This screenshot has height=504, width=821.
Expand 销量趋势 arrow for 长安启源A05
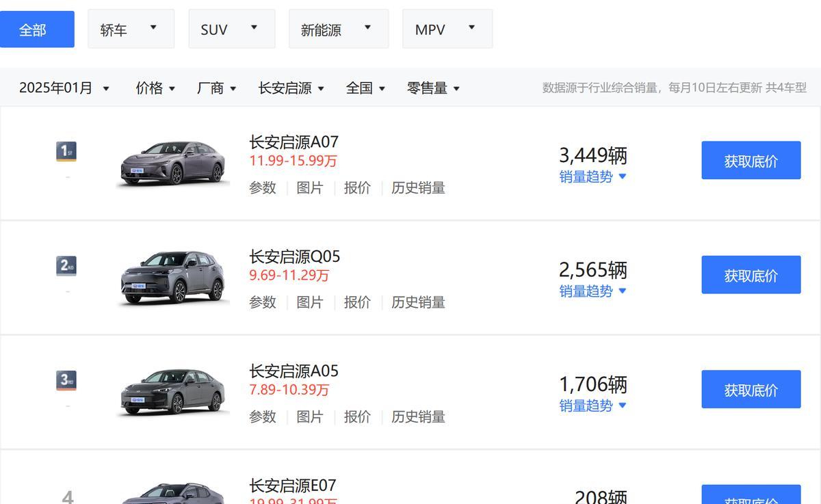(622, 405)
